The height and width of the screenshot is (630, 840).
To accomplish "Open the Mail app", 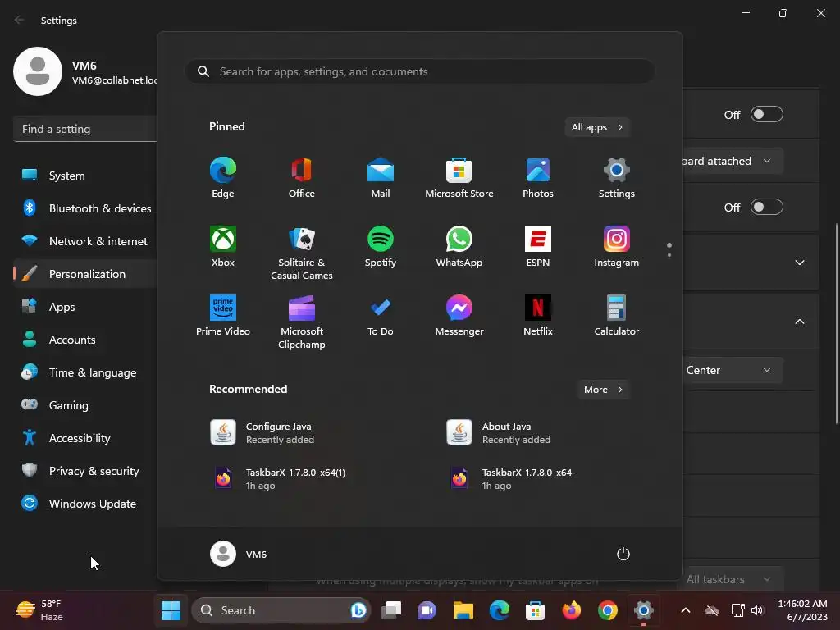I will (x=381, y=178).
